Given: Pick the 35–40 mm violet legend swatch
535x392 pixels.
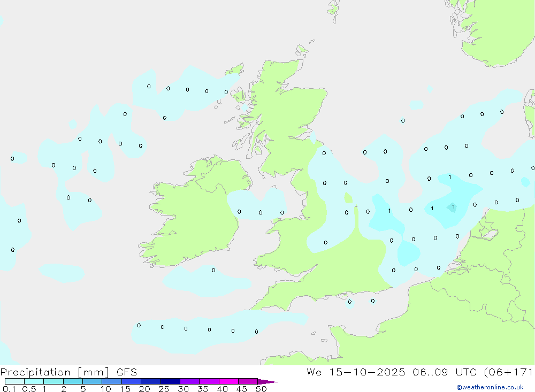Looking at the screenshot, I should (209, 381).
